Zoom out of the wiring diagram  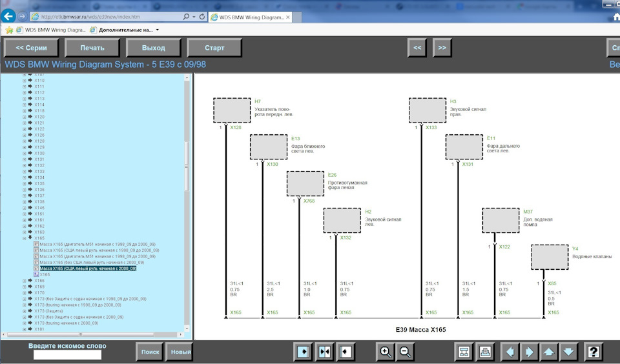[x=405, y=352]
